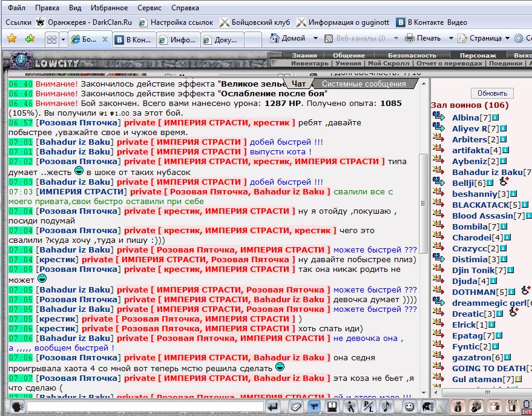
Task: Open the Quick Tabs dropdown arrow
Action: pyautogui.click(x=63, y=40)
